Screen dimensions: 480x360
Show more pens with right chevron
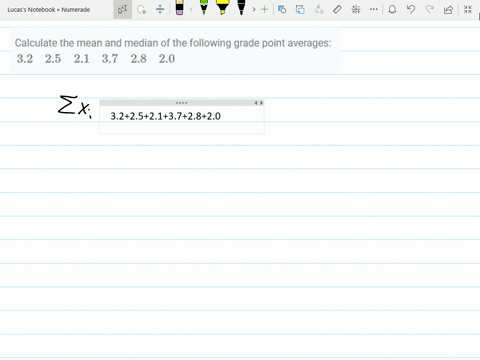coord(254,9)
